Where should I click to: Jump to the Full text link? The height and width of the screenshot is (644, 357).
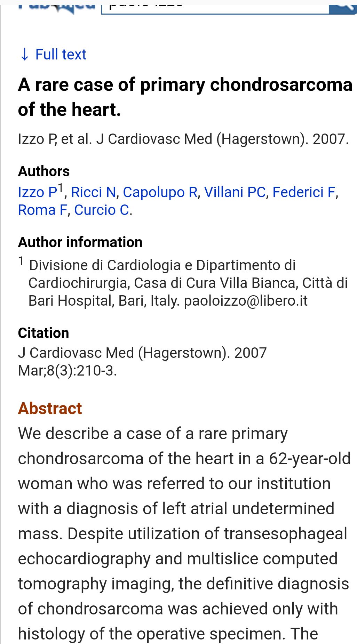[61, 55]
